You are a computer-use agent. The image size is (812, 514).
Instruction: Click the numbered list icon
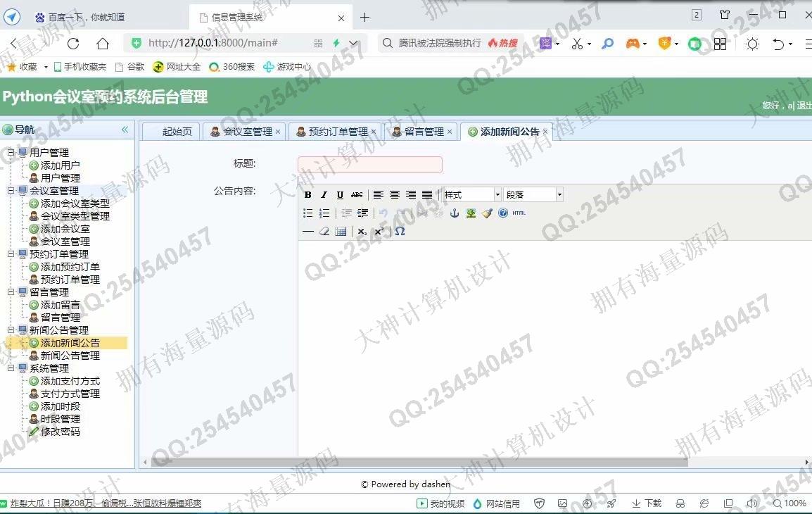(x=324, y=213)
